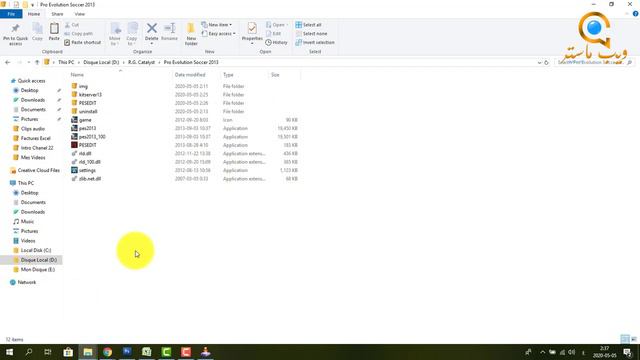Open Creative Cloud Files in sidebar
This screenshot has width=640, height=360.
35,170
